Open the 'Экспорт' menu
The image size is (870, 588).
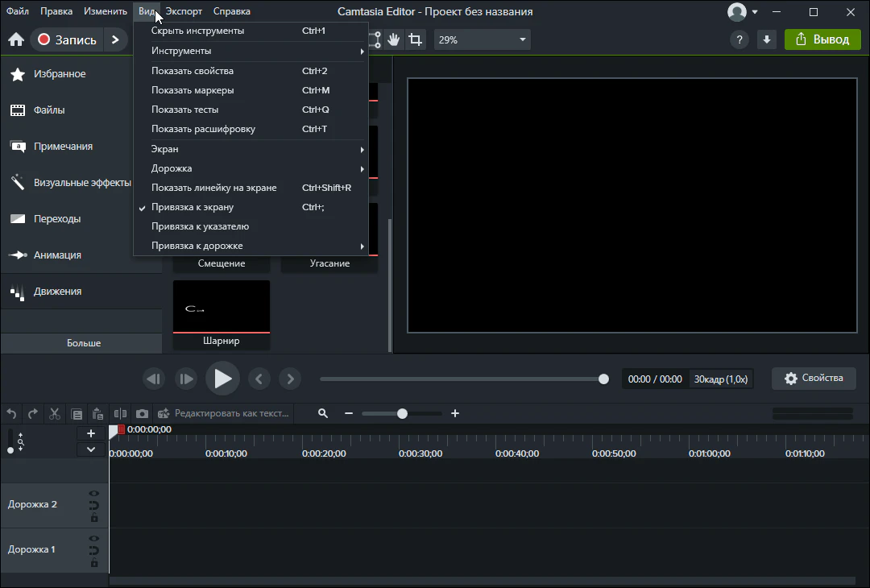(184, 11)
